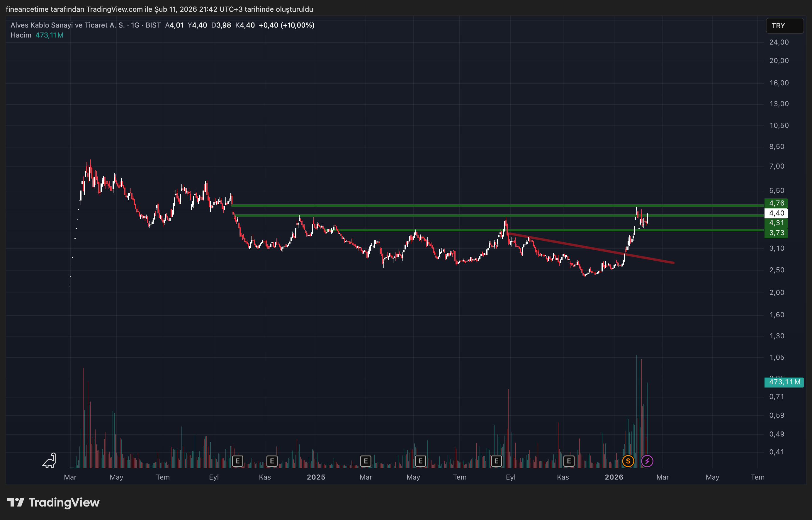
Task: Select the red descending trend line
Action: click(591, 248)
